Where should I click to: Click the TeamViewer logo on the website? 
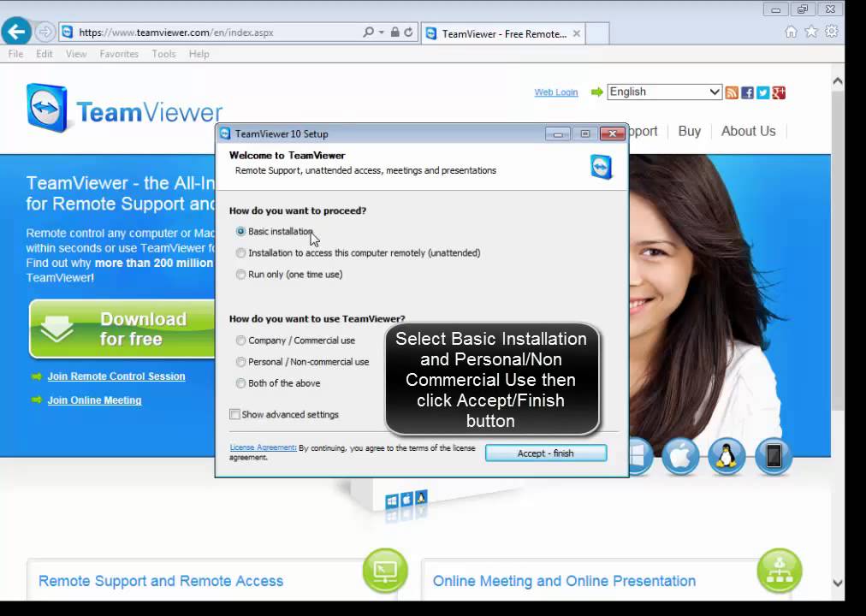[x=124, y=109]
